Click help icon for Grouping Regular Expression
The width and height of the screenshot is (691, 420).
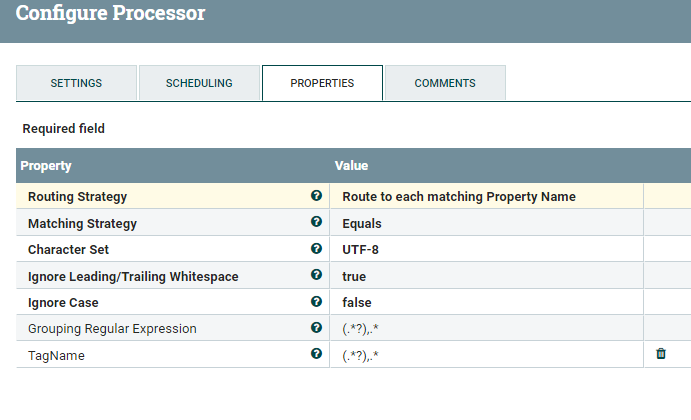[x=316, y=328]
